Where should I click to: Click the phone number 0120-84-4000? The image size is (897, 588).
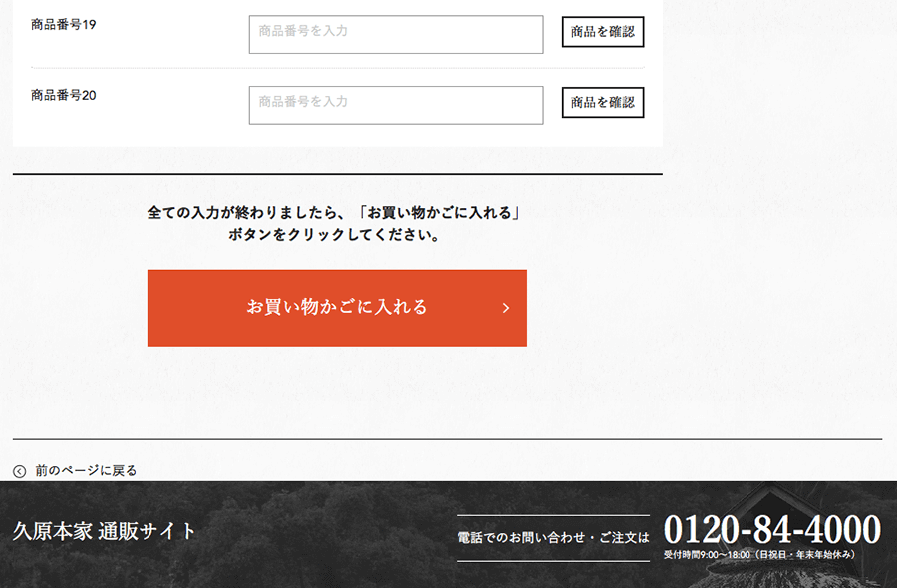coord(772,529)
